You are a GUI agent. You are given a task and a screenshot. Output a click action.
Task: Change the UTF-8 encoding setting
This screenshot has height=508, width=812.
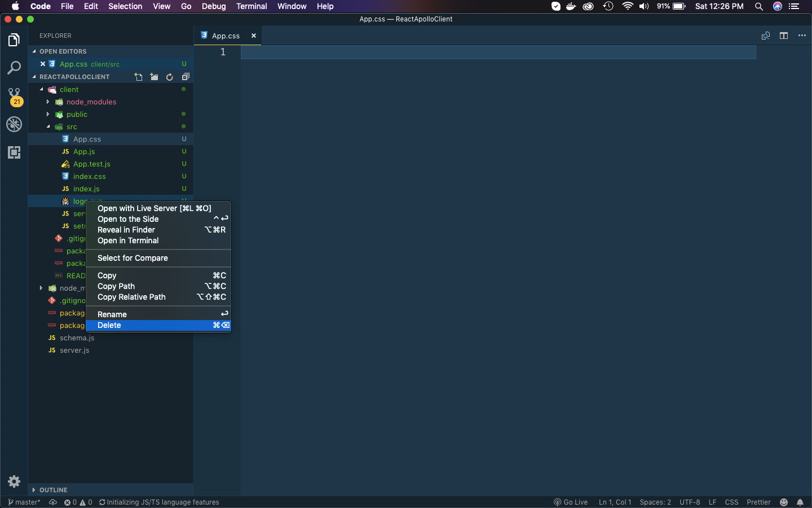pyautogui.click(x=690, y=502)
